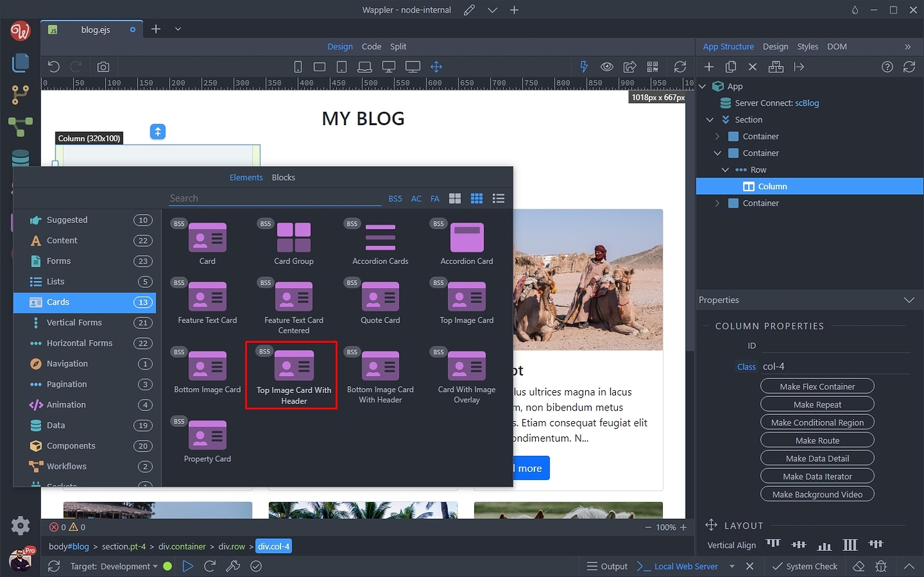Click the Search input in the elements dialog
The width and height of the screenshot is (924, 577).
[x=275, y=198]
